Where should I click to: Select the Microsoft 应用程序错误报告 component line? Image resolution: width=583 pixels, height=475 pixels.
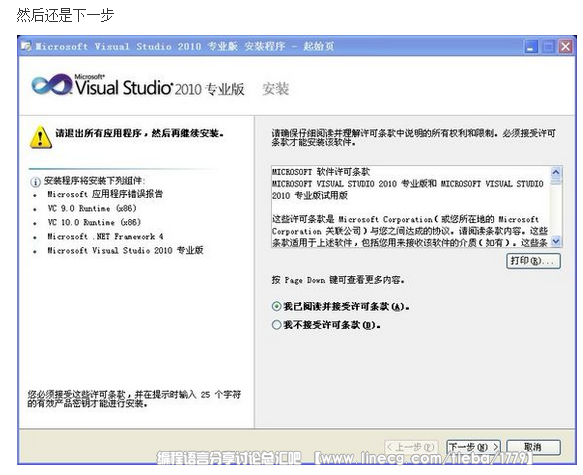pos(105,194)
